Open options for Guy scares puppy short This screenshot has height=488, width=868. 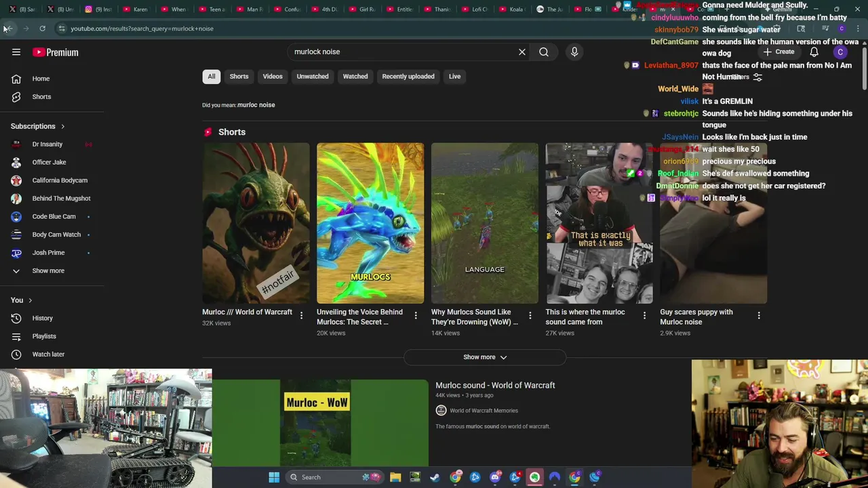(x=759, y=315)
